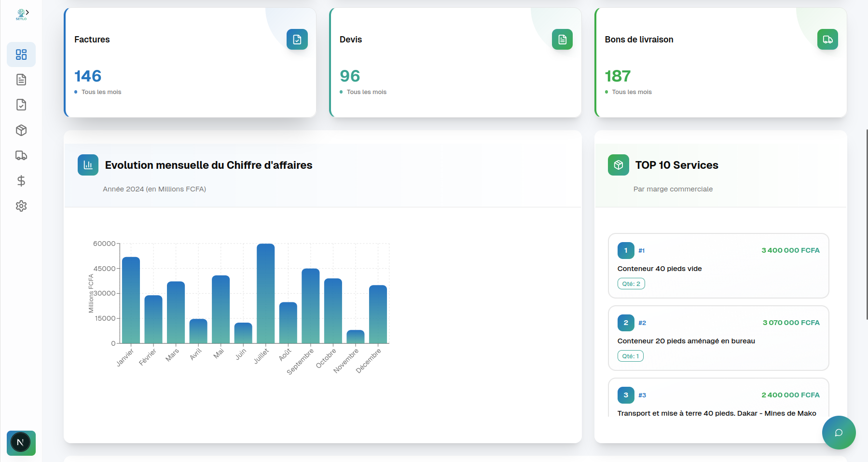Open the dollar sign icon in sidebar

click(21, 181)
